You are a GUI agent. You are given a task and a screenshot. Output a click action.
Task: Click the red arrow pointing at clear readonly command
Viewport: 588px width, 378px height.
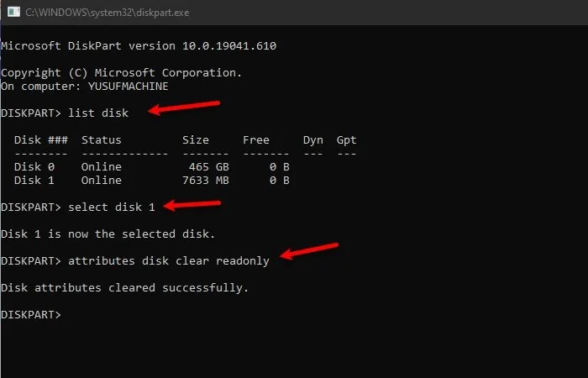309,251
